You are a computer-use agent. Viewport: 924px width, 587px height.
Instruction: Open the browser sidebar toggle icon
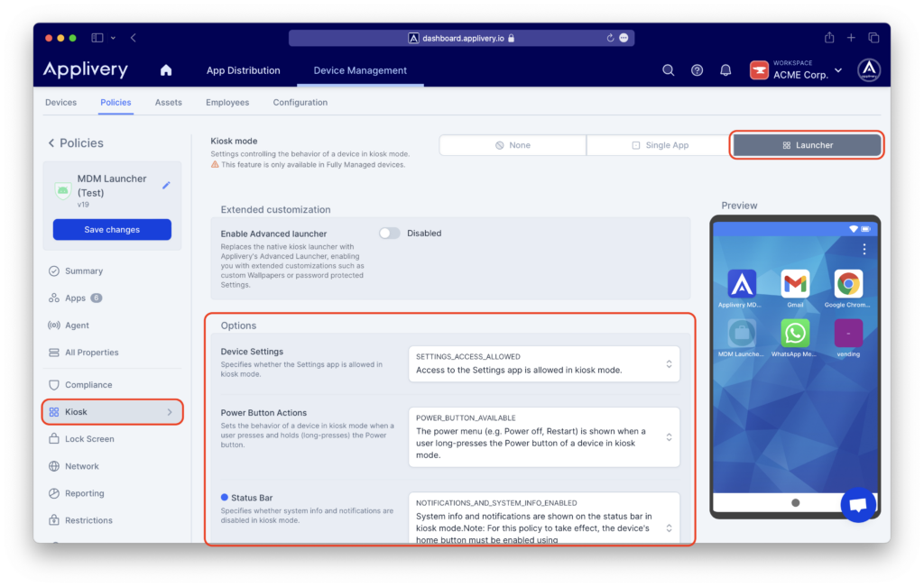(x=97, y=38)
